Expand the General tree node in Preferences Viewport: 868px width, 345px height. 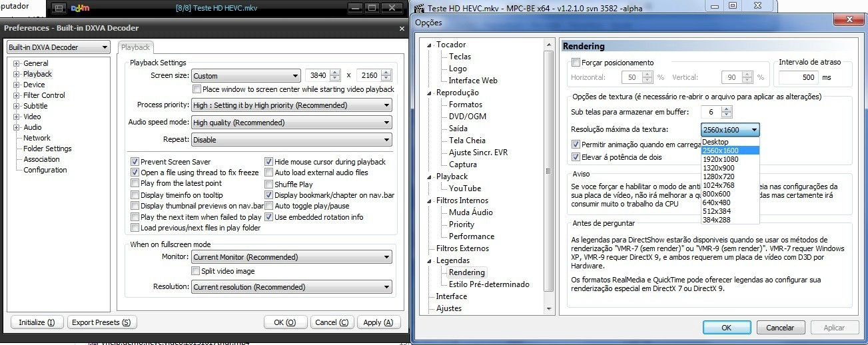click(16, 63)
